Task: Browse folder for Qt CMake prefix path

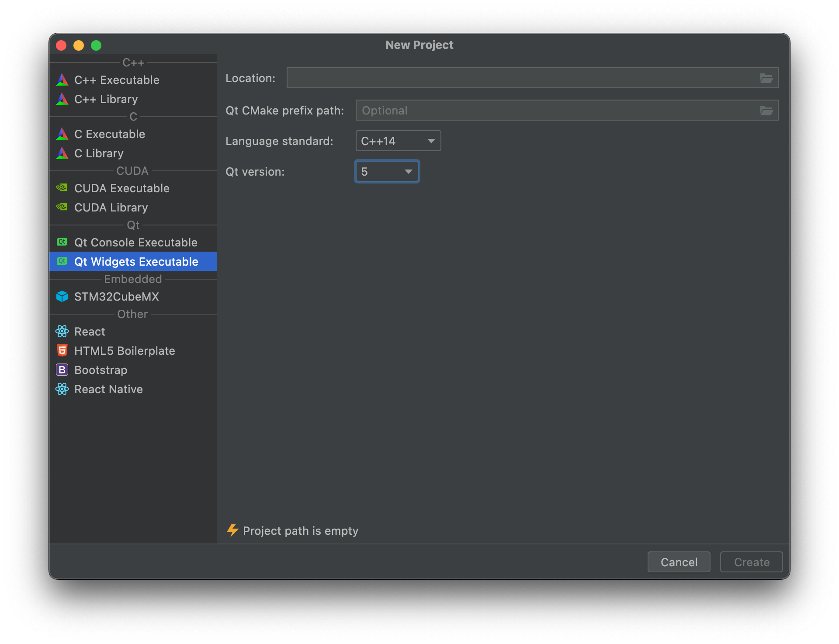Action: click(766, 111)
